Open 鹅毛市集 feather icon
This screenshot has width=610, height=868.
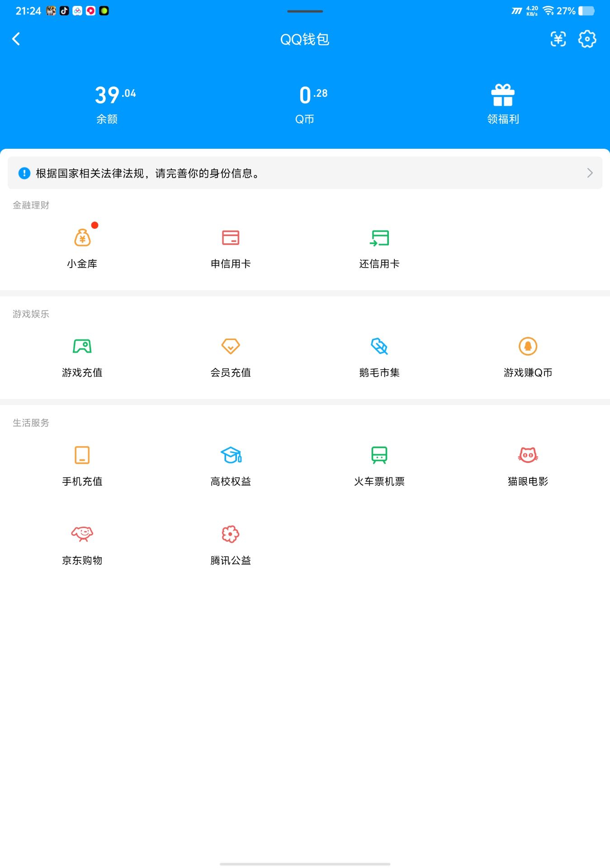pos(379,346)
